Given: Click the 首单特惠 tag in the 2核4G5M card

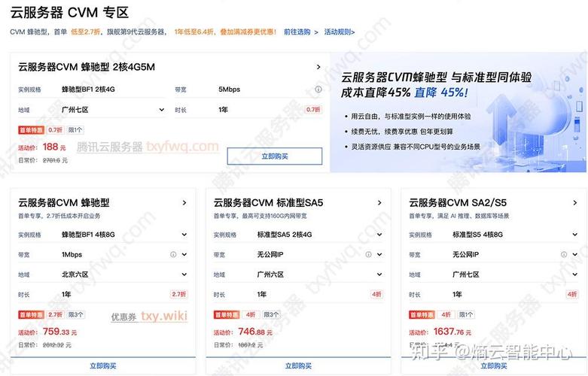Looking at the screenshot, I should point(31,130).
